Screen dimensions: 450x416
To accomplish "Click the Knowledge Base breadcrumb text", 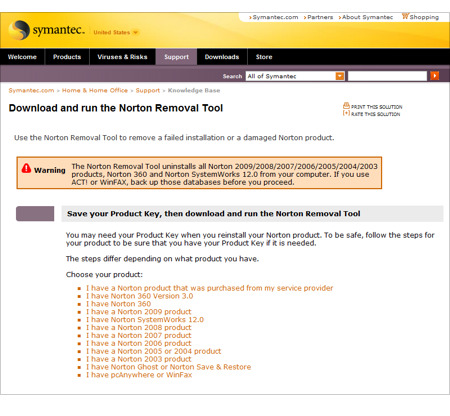I will pos(194,90).
